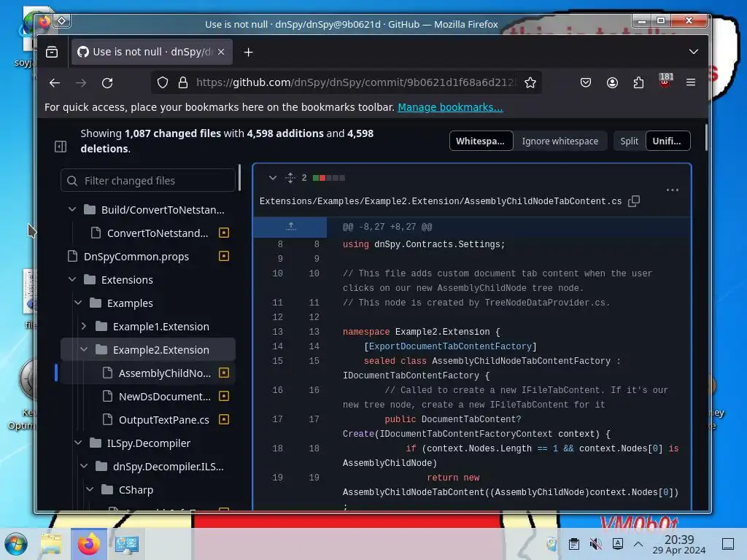Open the Windows Start menu
Viewport: 747px width, 560px height.
click(16, 544)
